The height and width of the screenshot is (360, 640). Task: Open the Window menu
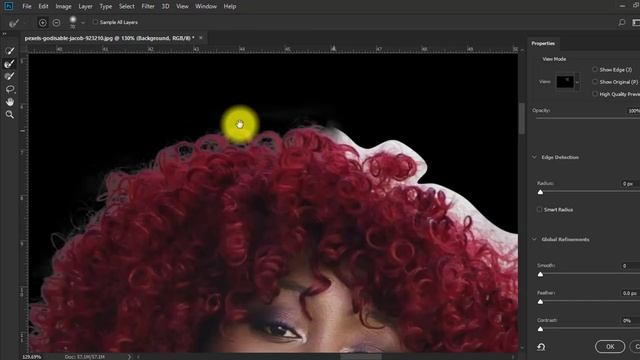[x=206, y=6]
